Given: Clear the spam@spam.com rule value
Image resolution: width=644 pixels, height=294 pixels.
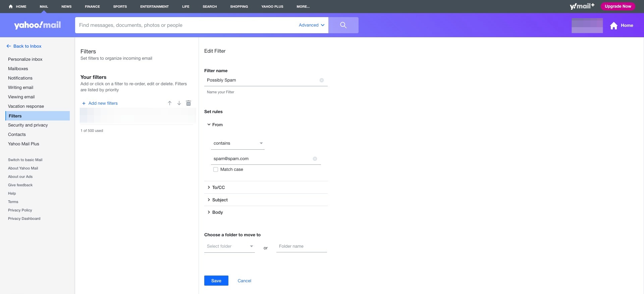Looking at the screenshot, I should coord(315,159).
